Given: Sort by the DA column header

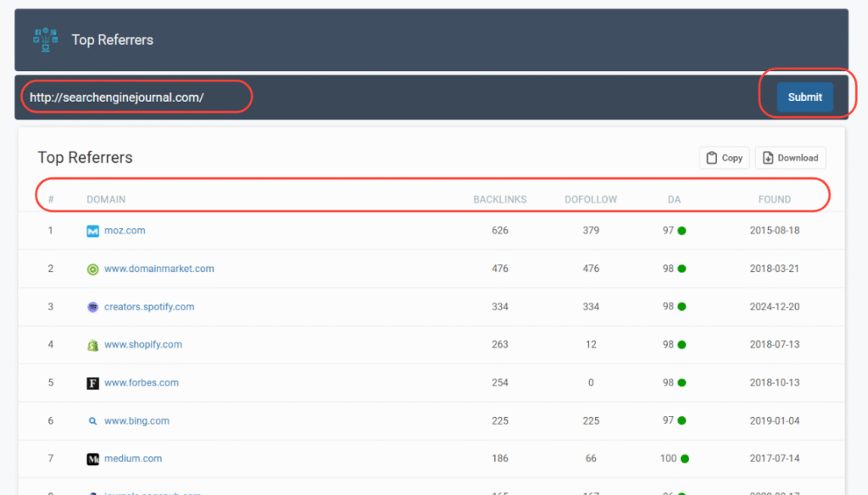Looking at the screenshot, I should pos(674,199).
